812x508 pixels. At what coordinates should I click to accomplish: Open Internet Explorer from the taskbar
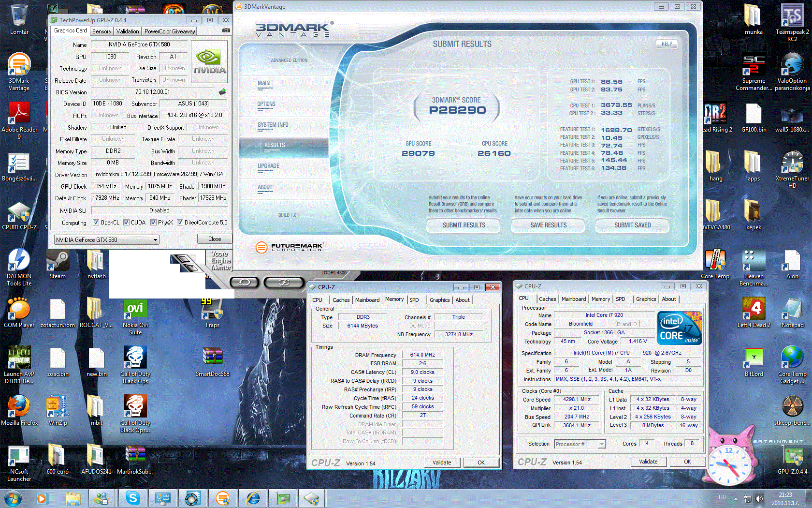(x=253, y=498)
